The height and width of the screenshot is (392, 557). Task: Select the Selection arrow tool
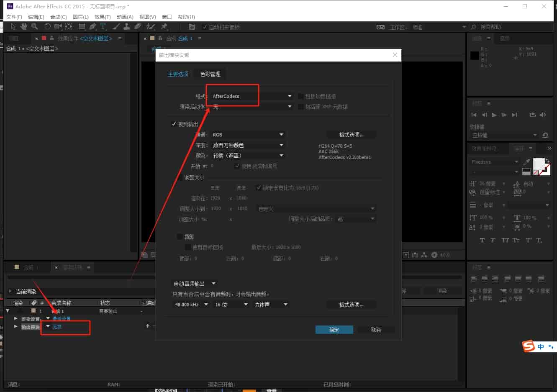[13, 27]
